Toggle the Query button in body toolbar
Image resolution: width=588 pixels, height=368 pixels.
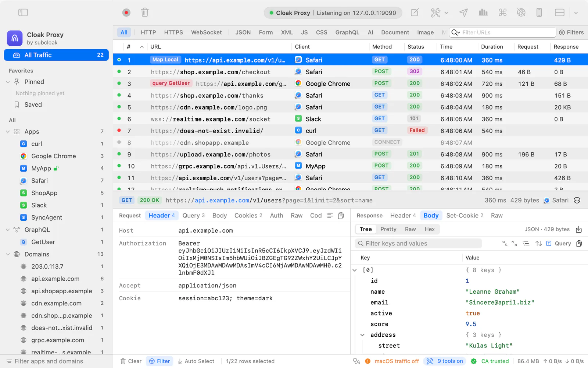click(559, 244)
